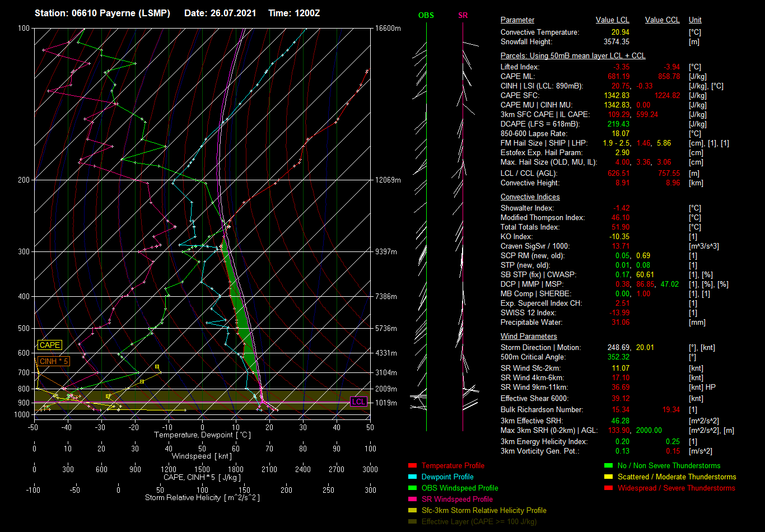The image size is (765, 532).
Task: Click the red Widespread / Severe Thunderstorms swatch
Action: click(x=608, y=488)
